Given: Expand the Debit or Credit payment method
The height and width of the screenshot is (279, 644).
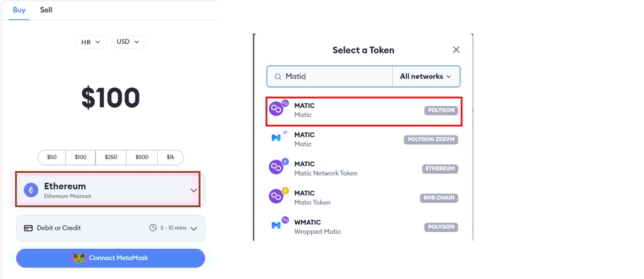Looking at the screenshot, I should tap(111, 228).
